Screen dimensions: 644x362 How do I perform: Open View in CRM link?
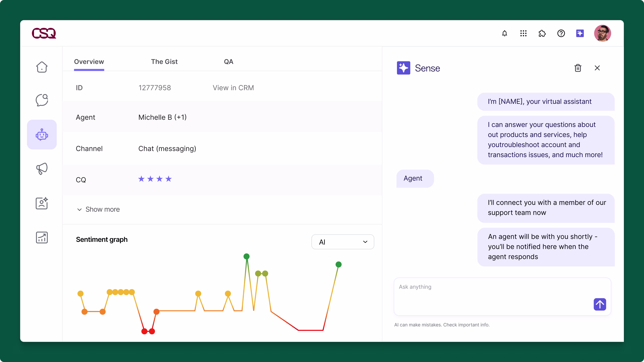pos(233,87)
